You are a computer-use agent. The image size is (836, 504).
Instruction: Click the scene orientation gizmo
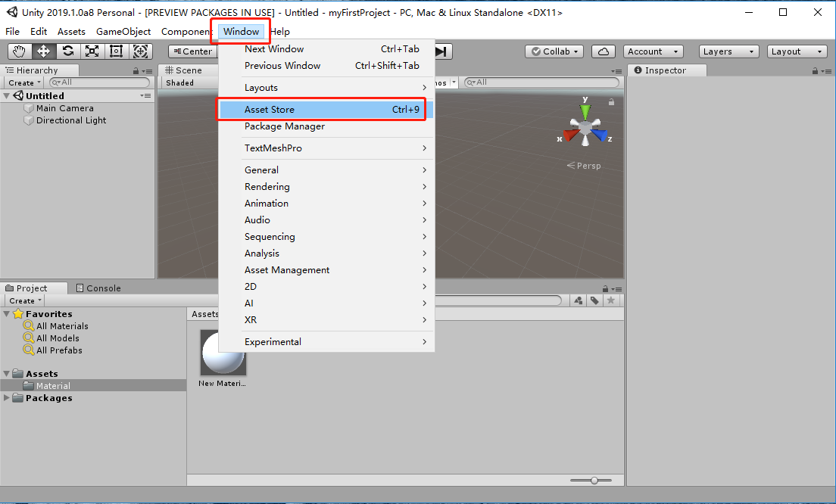pyautogui.click(x=585, y=126)
